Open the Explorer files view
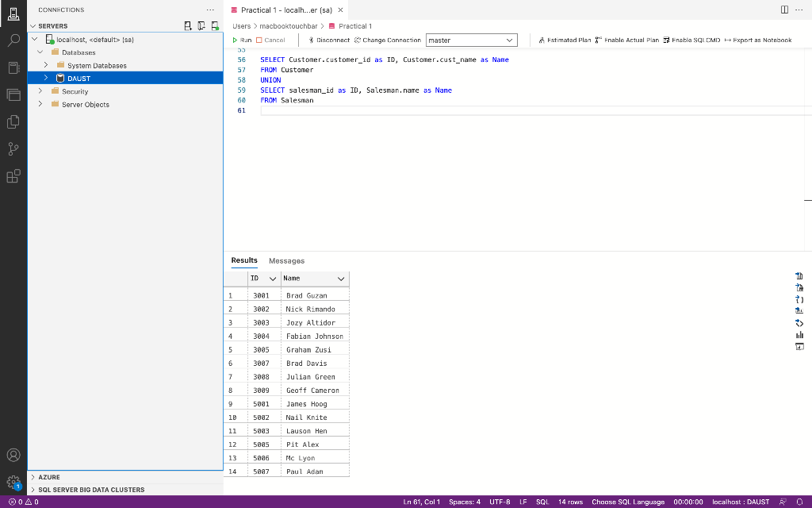The height and width of the screenshot is (508, 812). 13,121
